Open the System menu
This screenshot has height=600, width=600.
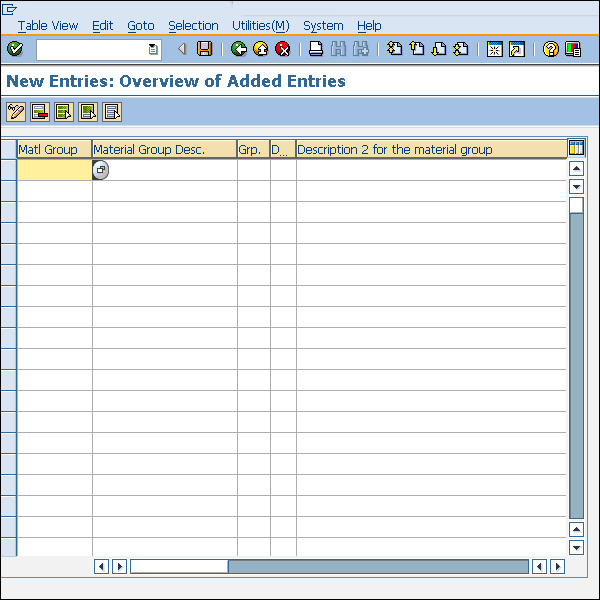click(323, 26)
